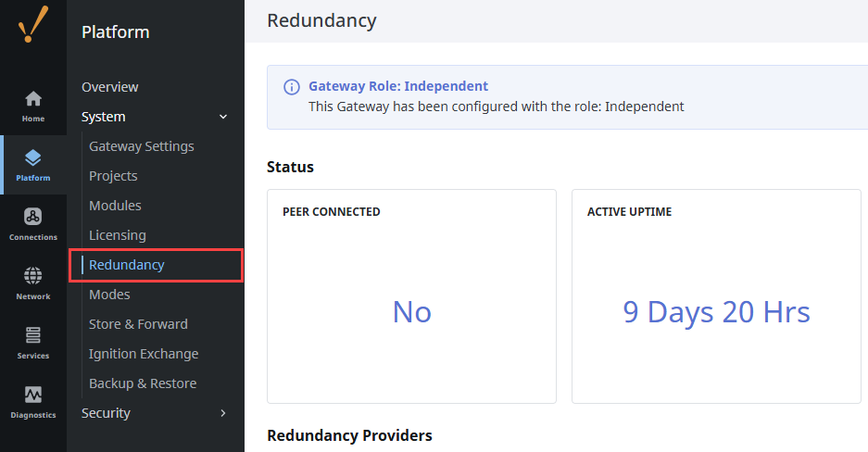868x452 pixels.
Task: Open the Services icon
Action: coord(33,341)
